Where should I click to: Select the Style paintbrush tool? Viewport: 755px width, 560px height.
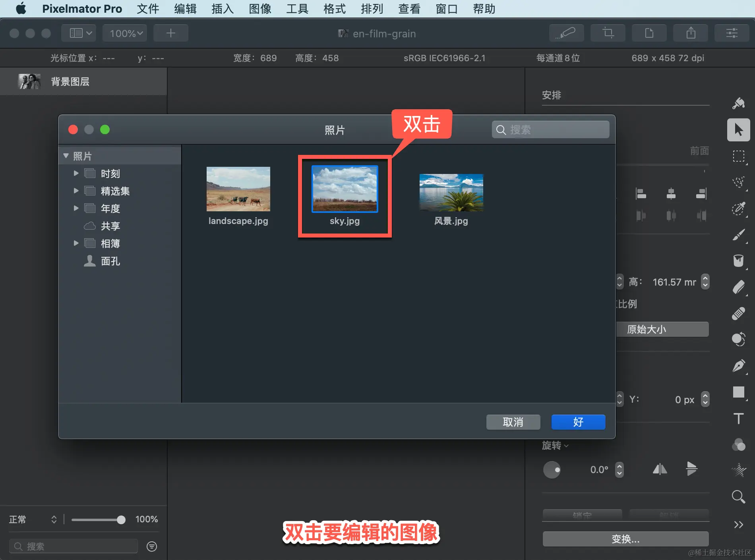(738, 104)
